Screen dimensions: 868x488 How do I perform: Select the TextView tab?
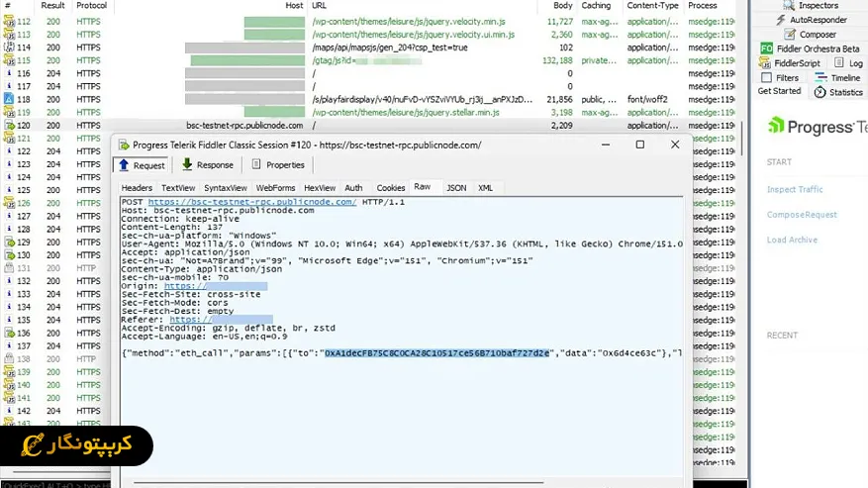[178, 188]
